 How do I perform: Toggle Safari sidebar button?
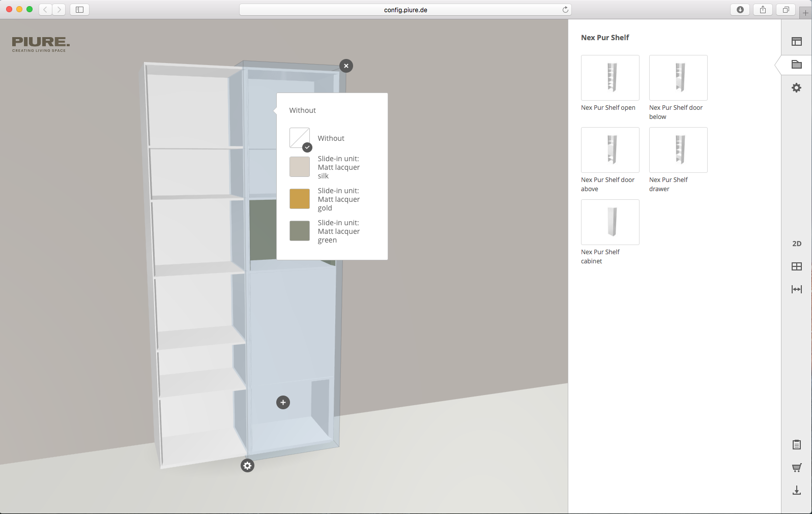79,9
